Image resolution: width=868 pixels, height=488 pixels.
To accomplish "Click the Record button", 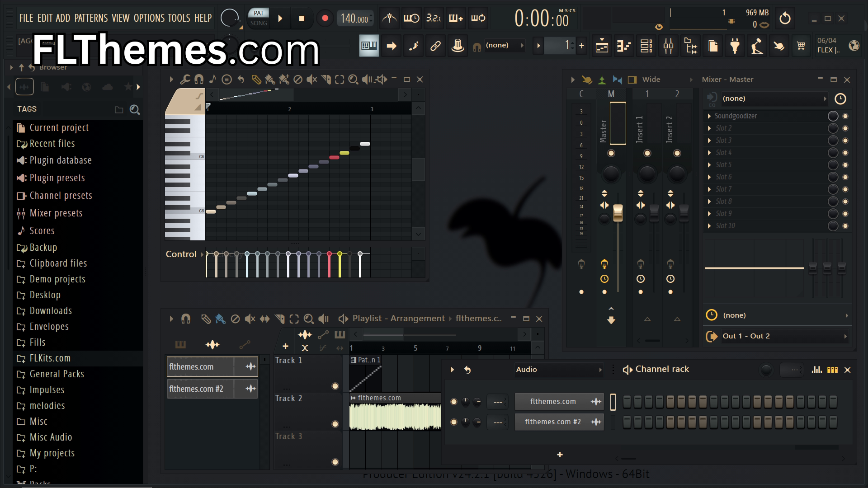I will tap(325, 19).
